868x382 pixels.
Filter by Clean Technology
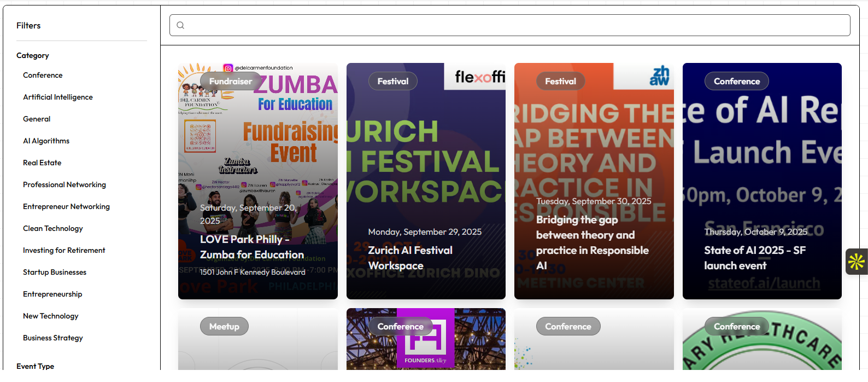(x=53, y=229)
